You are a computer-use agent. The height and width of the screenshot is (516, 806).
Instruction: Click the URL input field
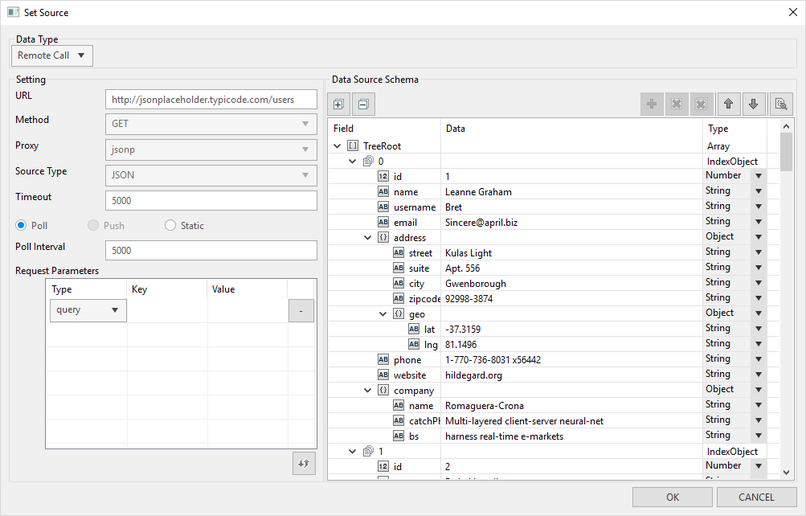(x=210, y=99)
